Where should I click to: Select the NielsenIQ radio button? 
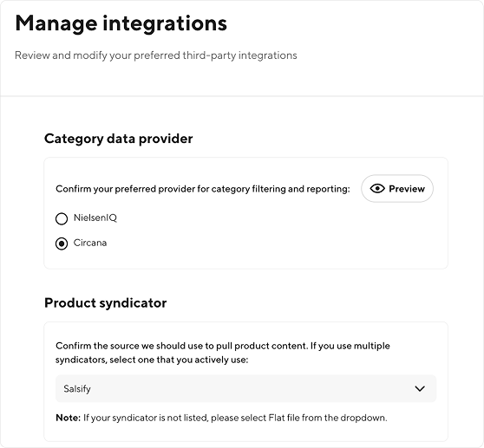pyautogui.click(x=62, y=218)
